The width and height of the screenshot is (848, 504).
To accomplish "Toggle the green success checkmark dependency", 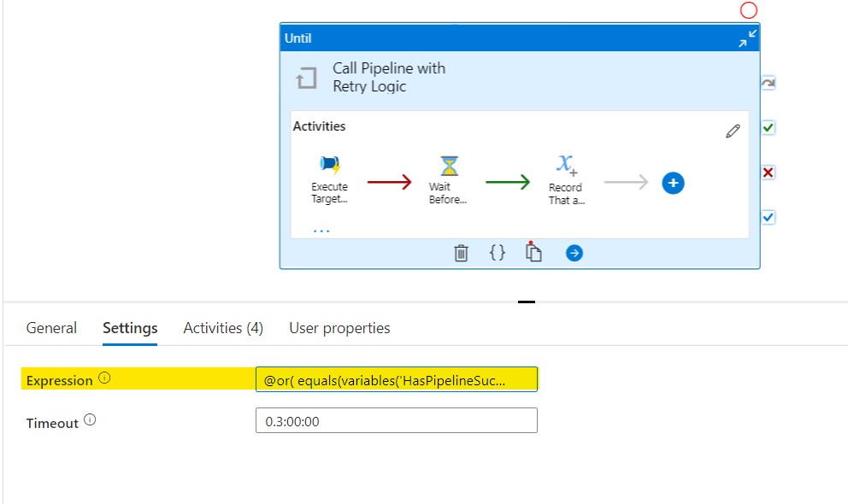I will click(x=768, y=127).
